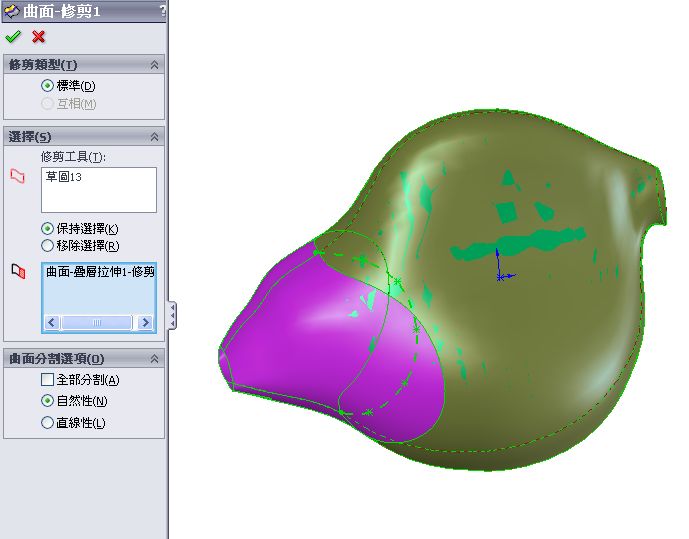The height and width of the screenshot is (539, 689).
Task: Choose 移除選擇(R) option
Action: (47, 246)
